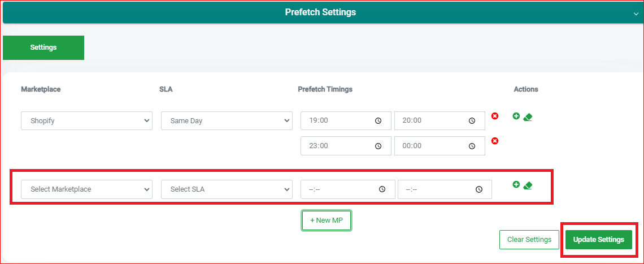Erase the empty Select Marketplace row
The image size is (644, 264).
[x=528, y=185]
